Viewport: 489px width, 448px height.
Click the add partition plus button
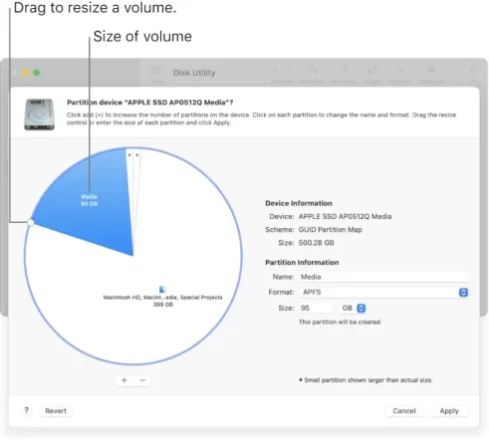click(124, 380)
